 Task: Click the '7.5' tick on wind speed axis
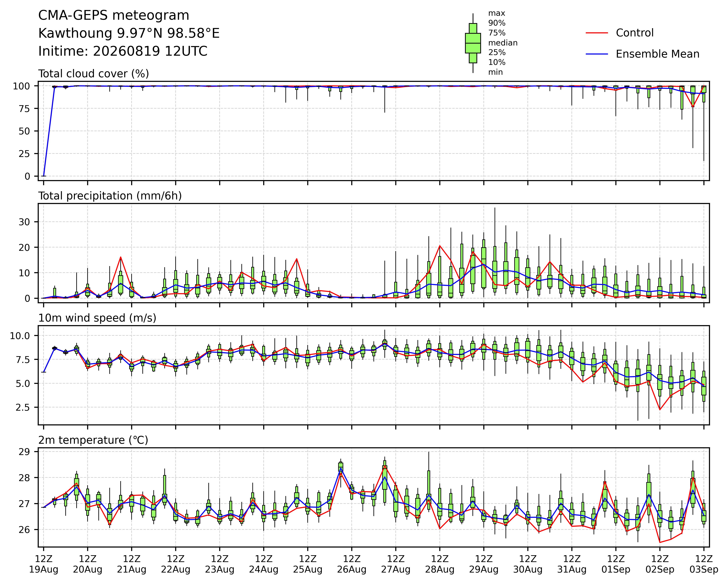tap(23, 360)
